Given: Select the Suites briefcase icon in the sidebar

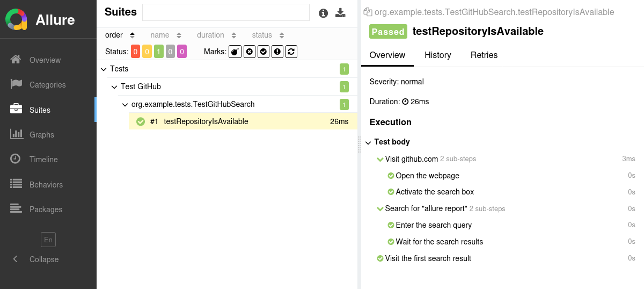Looking at the screenshot, I should (16, 109).
